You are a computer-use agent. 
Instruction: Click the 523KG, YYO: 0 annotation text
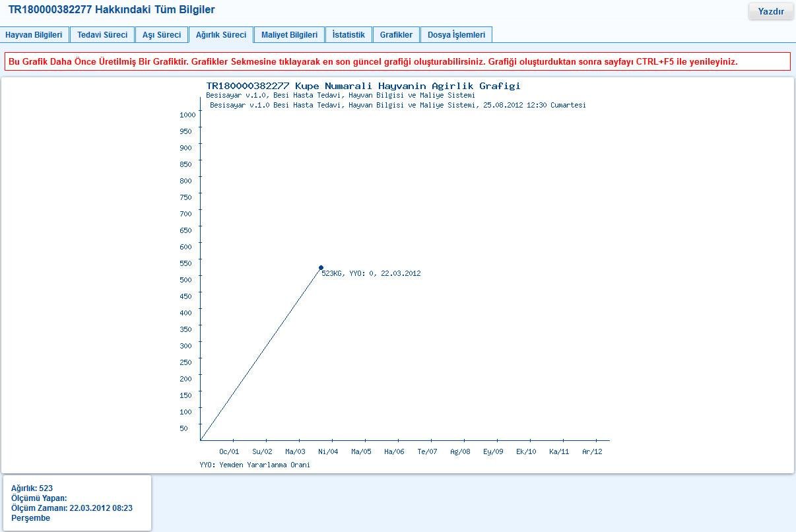371,273
